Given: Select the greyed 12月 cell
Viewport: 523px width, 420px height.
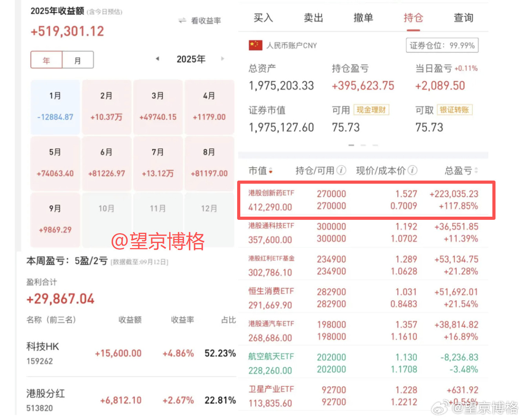Looking at the screenshot, I should [x=209, y=219].
